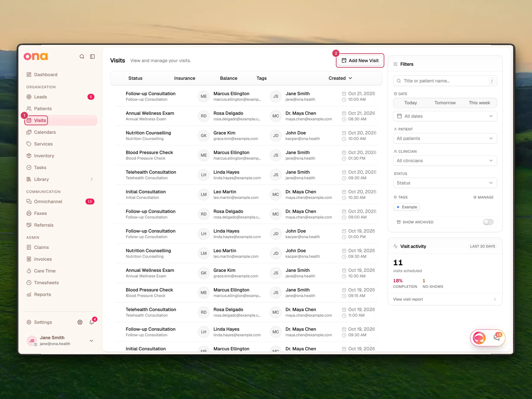Click the Reports chart icon

29,295
